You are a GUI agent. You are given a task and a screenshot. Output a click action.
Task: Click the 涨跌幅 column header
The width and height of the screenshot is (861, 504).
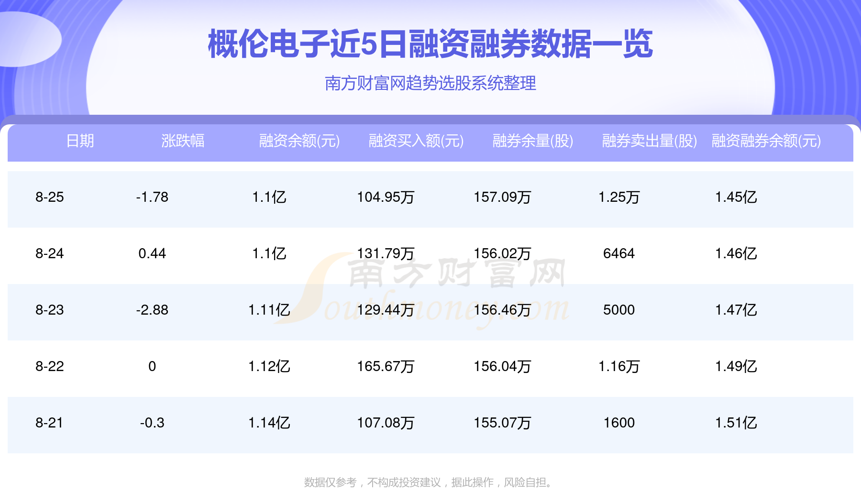coord(183,141)
